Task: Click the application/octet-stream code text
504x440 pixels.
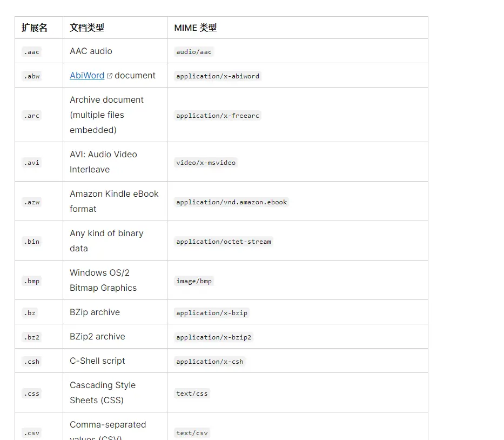Action: [224, 242]
